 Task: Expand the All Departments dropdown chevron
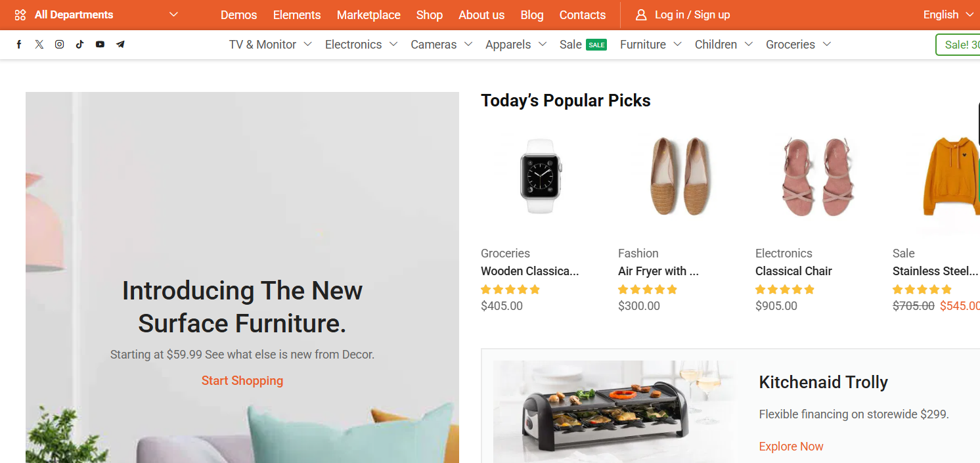tap(173, 14)
